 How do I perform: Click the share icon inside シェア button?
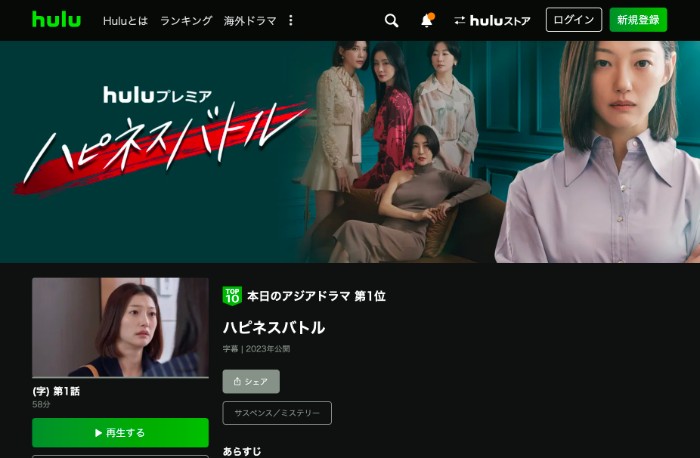point(237,381)
